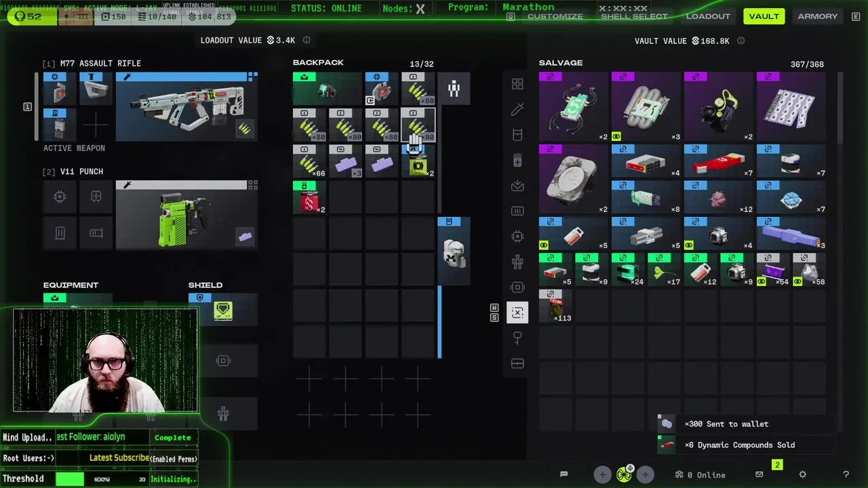The width and height of the screenshot is (868, 488).
Task: Toggle the tracked eye on x58 salvage item
Action: (x=797, y=281)
